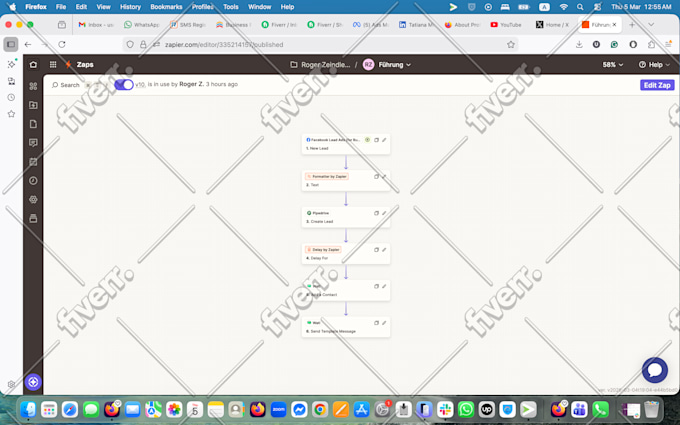Toggle the Firefox sidebar button

pyautogui.click(x=11, y=44)
